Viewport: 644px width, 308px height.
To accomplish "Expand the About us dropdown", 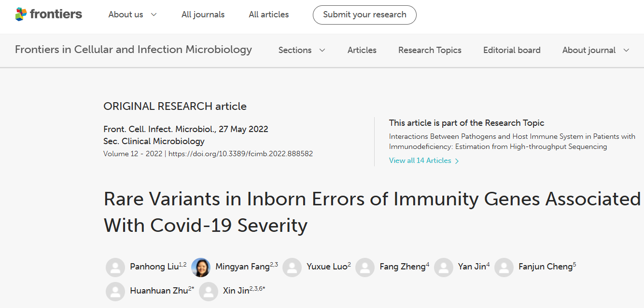I will tap(132, 14).
